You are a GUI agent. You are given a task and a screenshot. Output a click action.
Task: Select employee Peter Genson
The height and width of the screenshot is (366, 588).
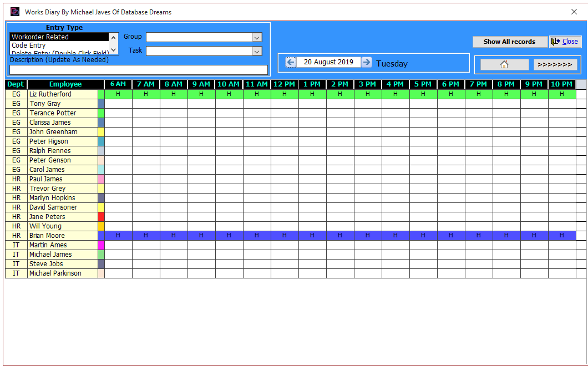63,160
